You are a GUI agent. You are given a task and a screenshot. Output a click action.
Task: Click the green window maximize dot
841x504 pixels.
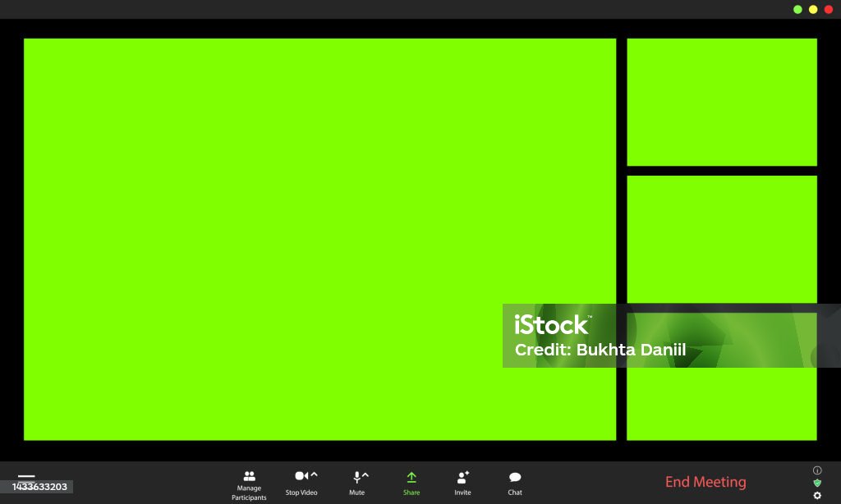pyautogui.click(x=797, y=9)
